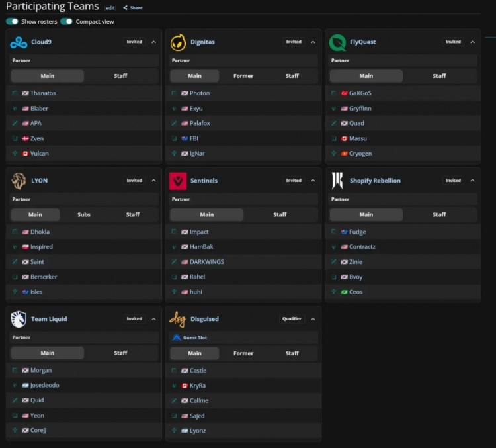
Task: Open the FlyQuest team logo
Action: tap(337, 42)
